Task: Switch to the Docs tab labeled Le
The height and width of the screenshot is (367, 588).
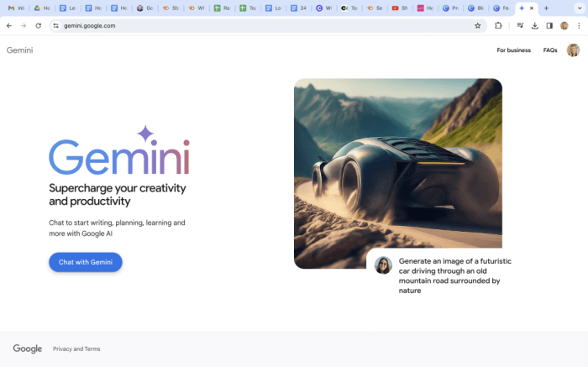Action: click(67, 8)
